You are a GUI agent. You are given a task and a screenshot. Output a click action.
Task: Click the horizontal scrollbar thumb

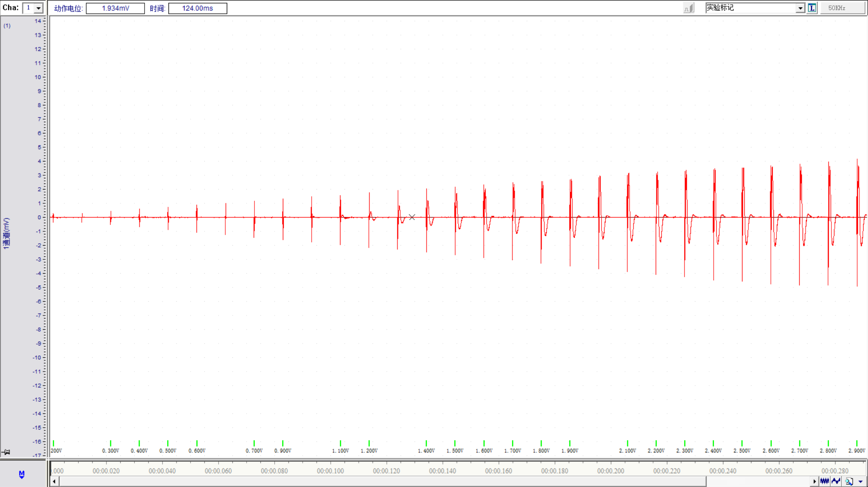click(382, 481)
